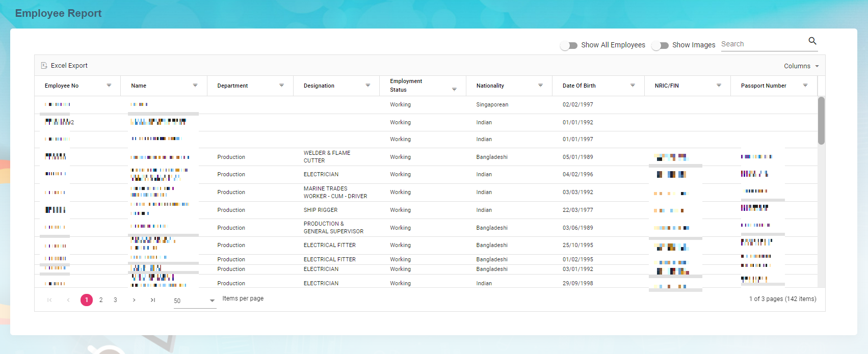The image size is (868, 354).
Task: Expand the Columns dropdown
Action: click(x=801, y=66)
